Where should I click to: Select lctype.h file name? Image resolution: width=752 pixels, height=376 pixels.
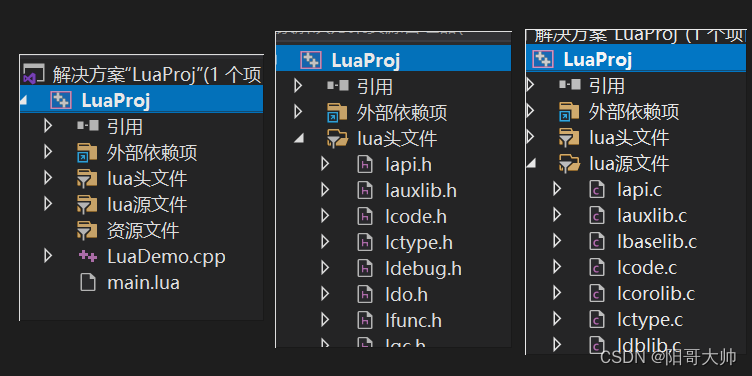[419, 243]
